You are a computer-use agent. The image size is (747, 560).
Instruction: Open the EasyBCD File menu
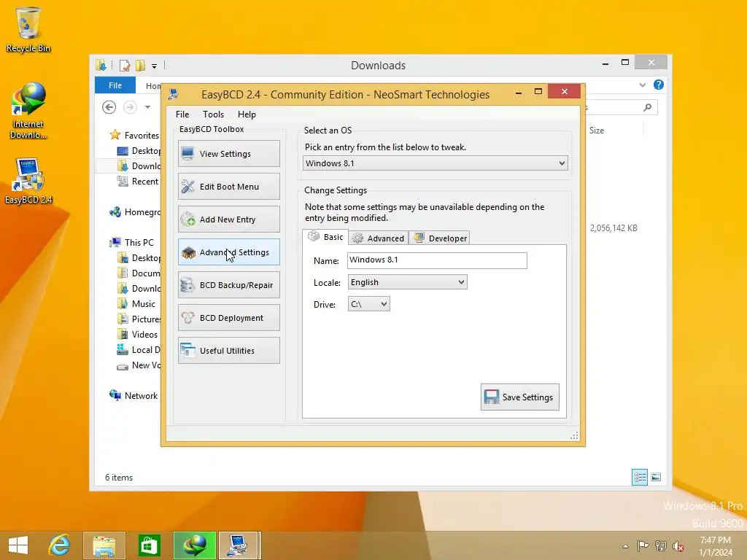pyautogui.click(x=182, y=114)
